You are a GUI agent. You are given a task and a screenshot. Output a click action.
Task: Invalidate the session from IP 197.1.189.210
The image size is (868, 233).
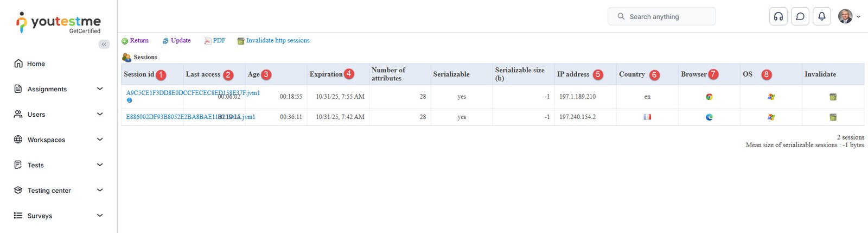click(833, 97)
